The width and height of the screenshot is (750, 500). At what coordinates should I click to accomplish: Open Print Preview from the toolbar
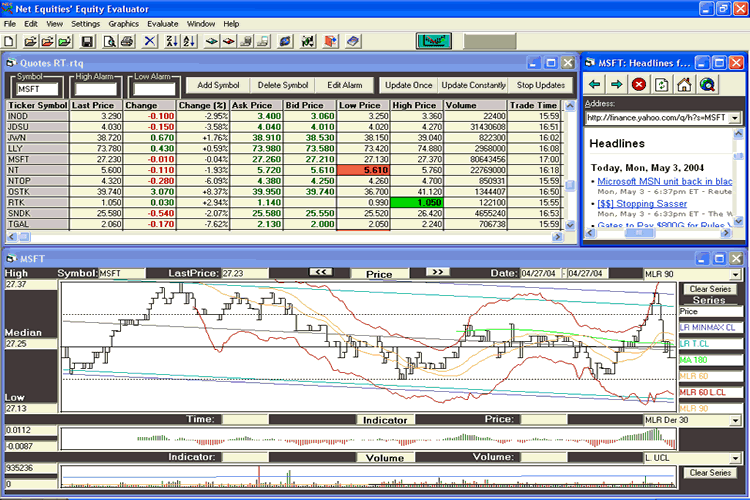pos(110,42)
